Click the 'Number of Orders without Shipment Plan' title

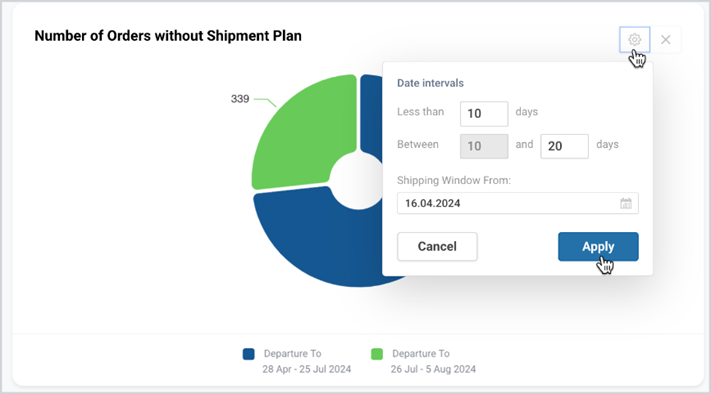[168, 36]
